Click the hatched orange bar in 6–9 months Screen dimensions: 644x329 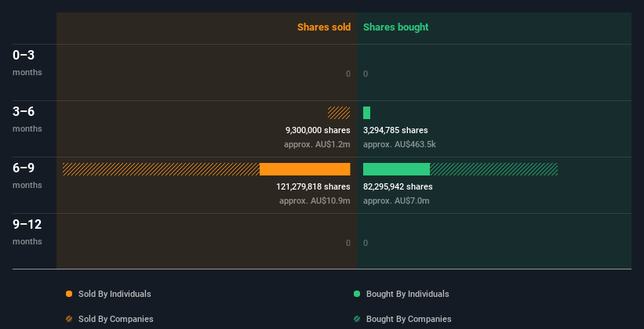[161, 169]
